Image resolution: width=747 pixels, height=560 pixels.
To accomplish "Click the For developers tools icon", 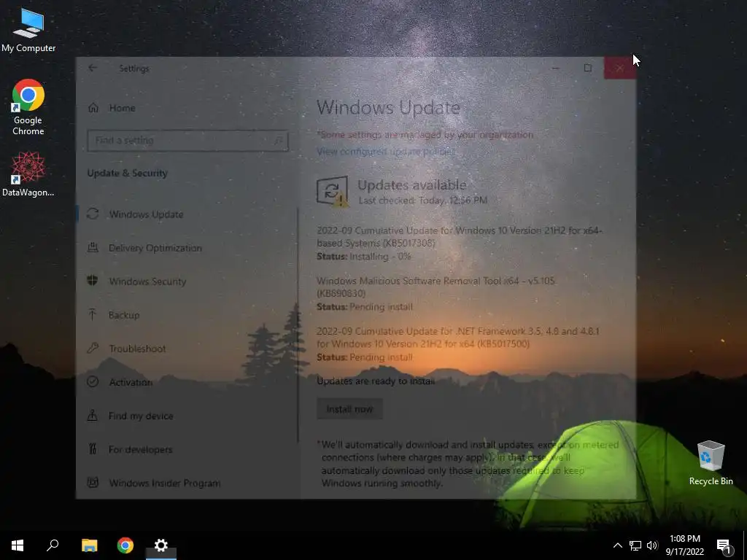I will pyautogui.click(x=93, y=448).
